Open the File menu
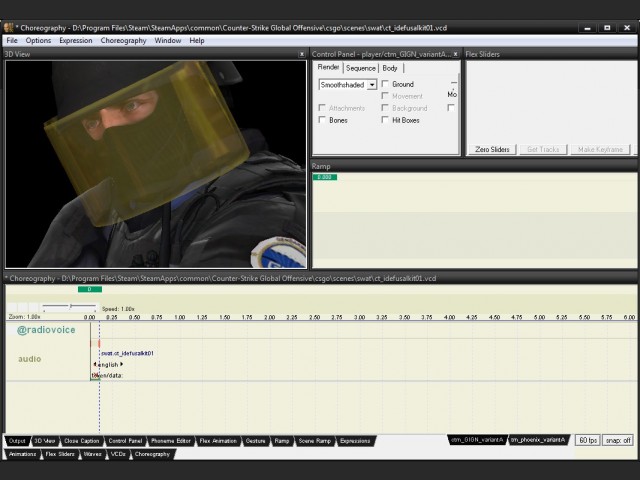The width and height of the screenshot is (640, 480). (12, 40)
